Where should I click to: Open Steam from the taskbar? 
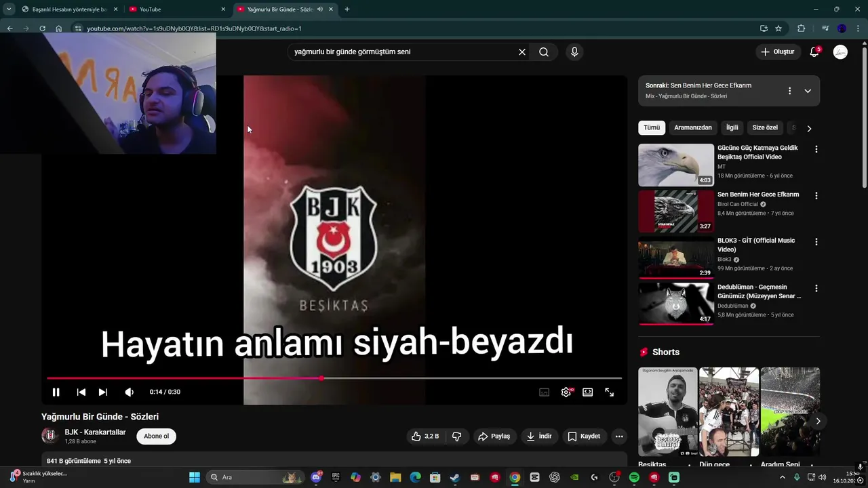[x=455, y=477]
